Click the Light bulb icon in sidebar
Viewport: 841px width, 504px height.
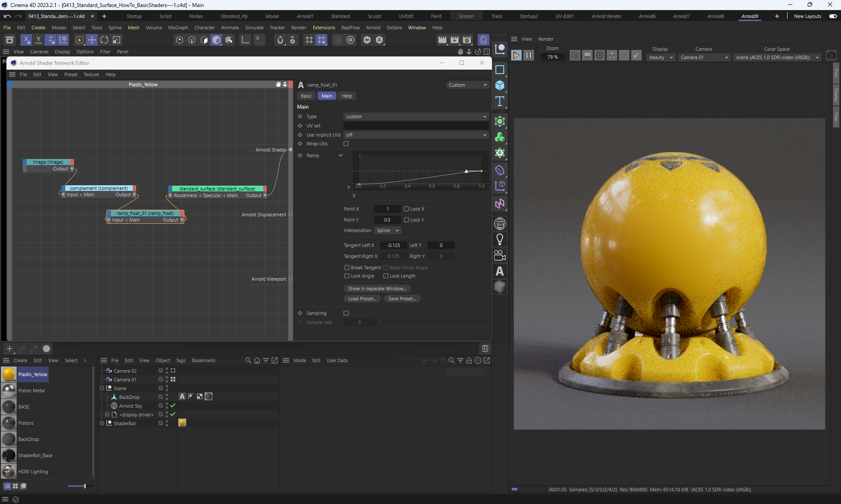tap(500, 239)
